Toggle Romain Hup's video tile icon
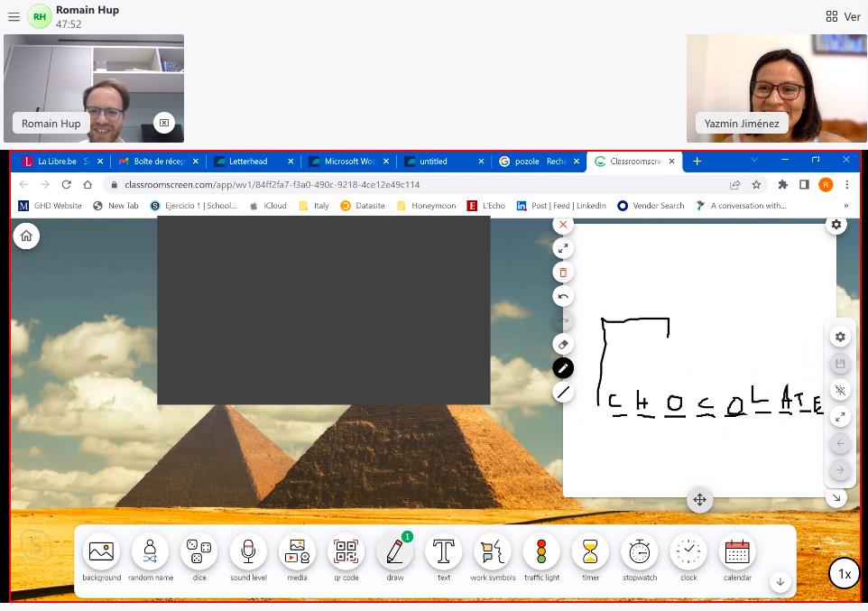The height and width of the screenshot is (611, 868). (163, 123)
